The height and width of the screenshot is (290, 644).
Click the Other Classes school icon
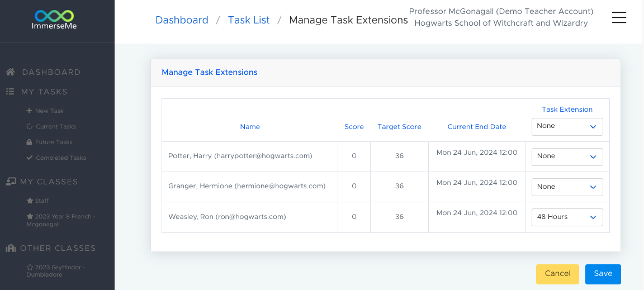coord(11,248)
